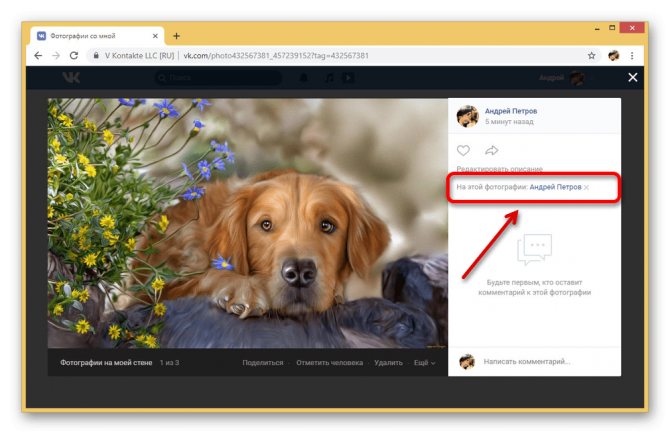Open the Chrome profile avatar
This screenshot has width=670, height=434.
point(614,56)
